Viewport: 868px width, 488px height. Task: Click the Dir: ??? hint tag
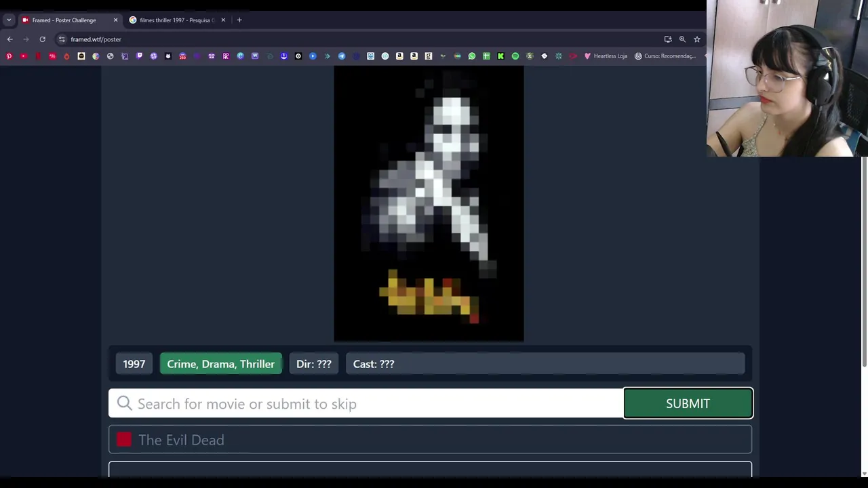[x=314, y=364]
